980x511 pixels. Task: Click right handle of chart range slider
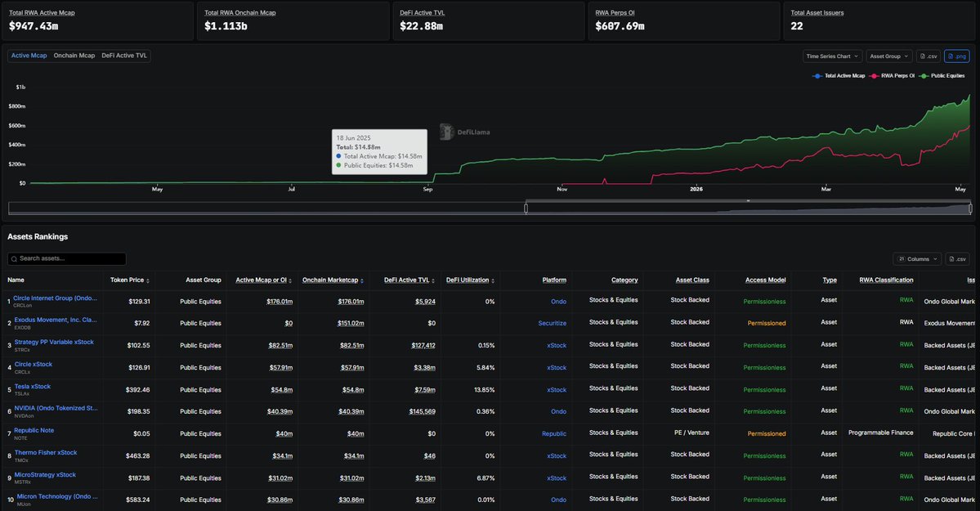click(x=970, y=208)
